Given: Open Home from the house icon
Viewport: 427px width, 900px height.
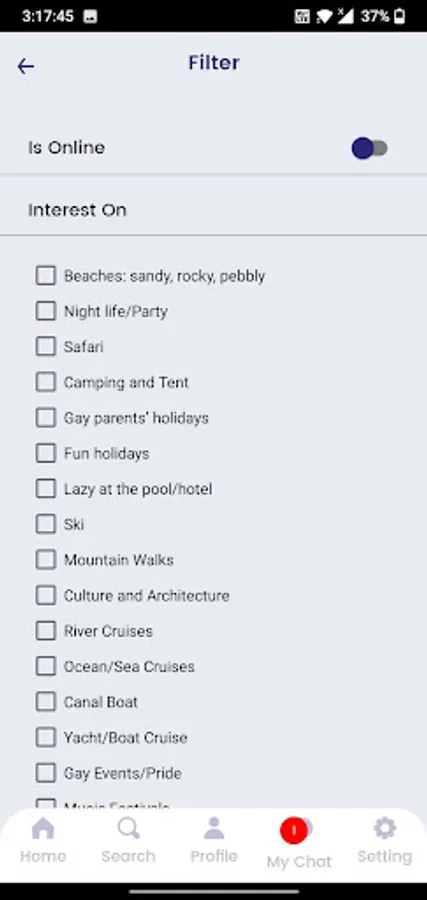Looking at the screenshot, I should click(x=43, y=829).
